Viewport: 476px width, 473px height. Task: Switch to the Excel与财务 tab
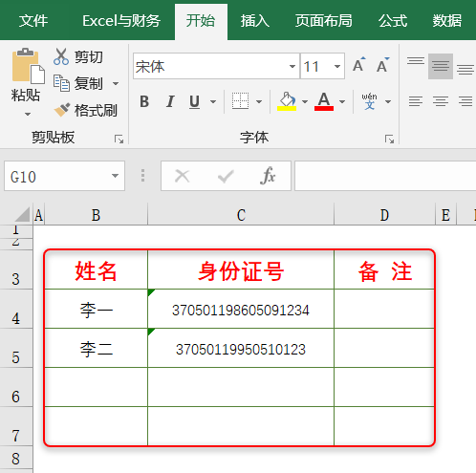(x=121, y=21)
